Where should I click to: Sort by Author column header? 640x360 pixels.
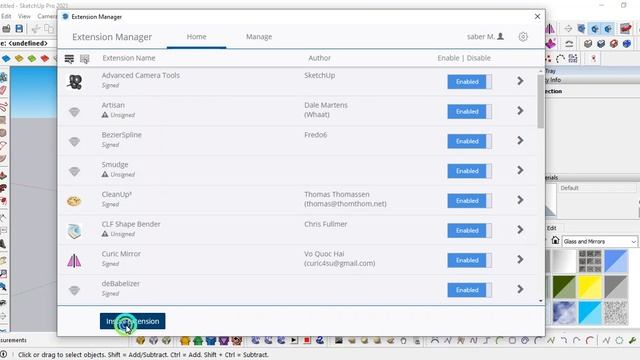319,58
